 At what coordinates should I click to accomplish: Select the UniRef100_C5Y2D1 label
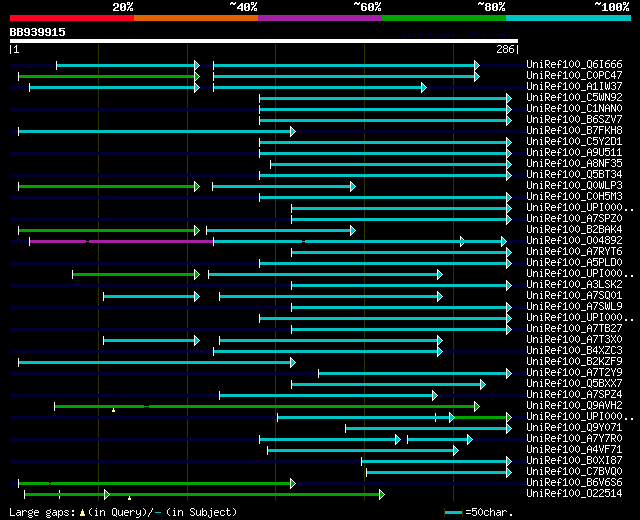click(x=574, y=141)
